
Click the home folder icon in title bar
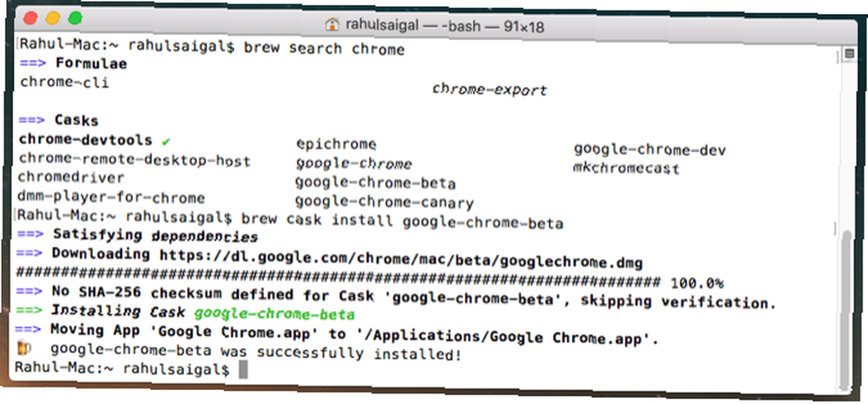[332, 23]
